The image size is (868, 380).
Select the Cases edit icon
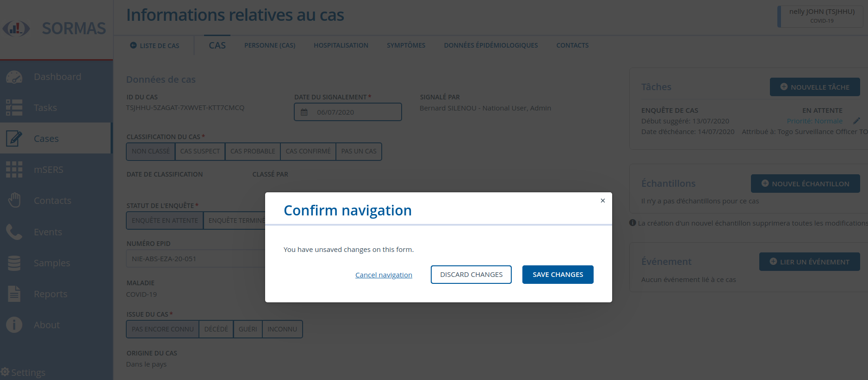point(14,139)
